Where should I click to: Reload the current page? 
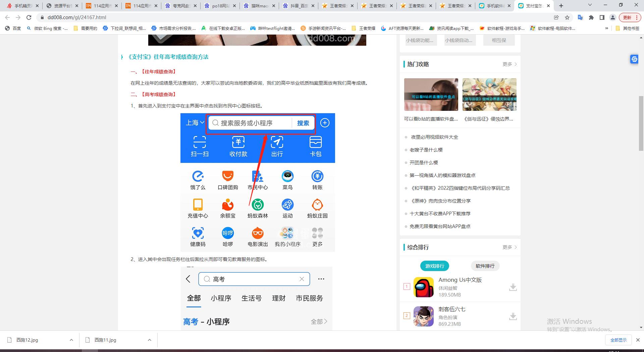coord(29,17)
